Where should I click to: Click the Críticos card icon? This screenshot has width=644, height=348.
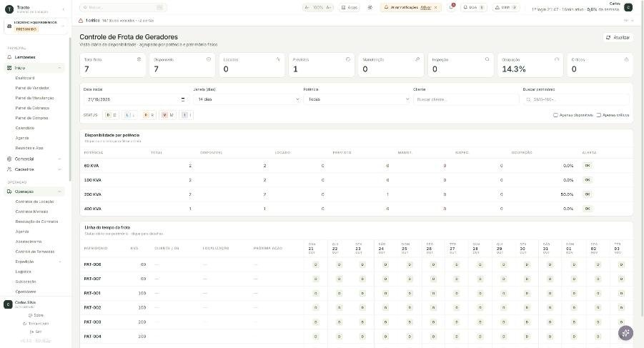point(626,59)
